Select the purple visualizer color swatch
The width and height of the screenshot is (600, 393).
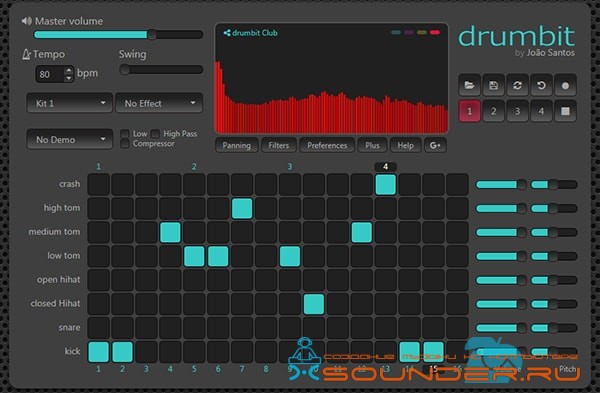click(409, 33)
